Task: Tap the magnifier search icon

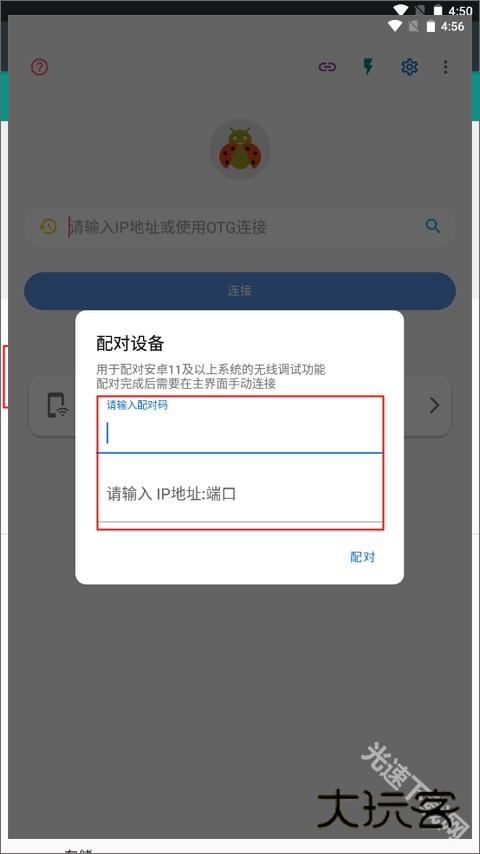Action: coord(433,225)
